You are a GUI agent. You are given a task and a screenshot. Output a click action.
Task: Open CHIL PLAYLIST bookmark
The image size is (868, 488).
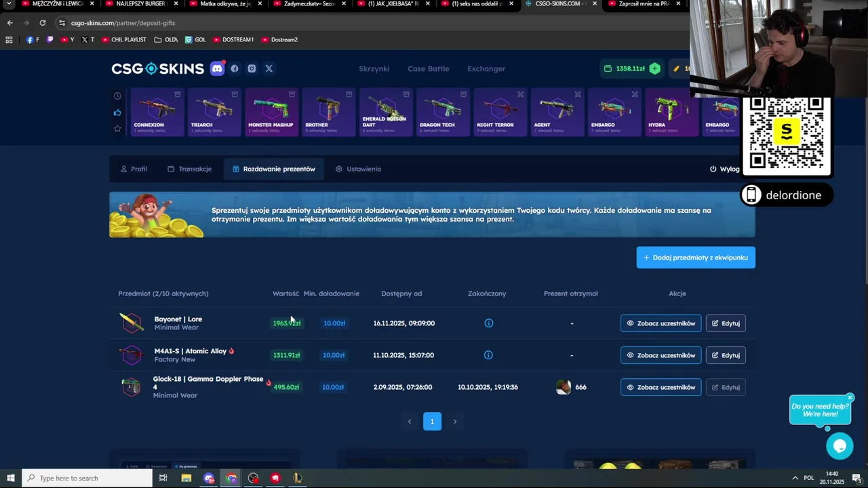[x=123, y=40]
